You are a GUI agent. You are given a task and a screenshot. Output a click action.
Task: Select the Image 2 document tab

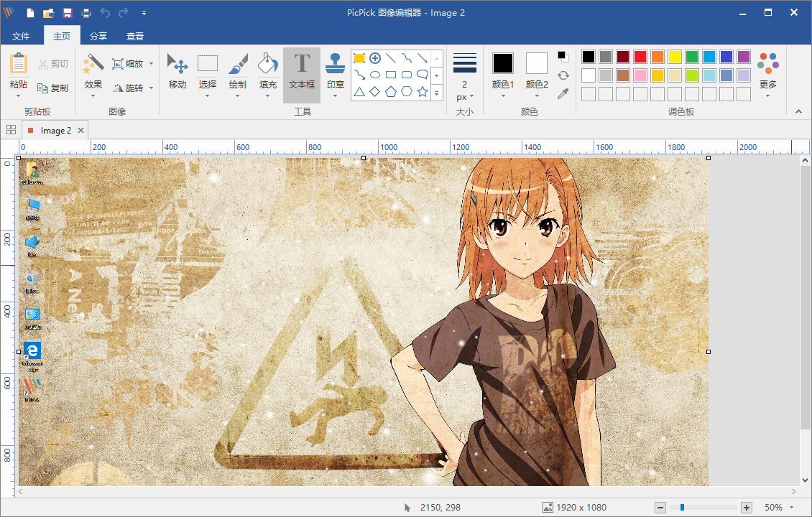[55, 131]
